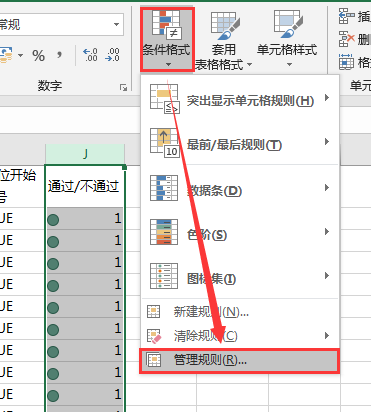Apply comma style number format
The height and width of the screenshot is (412, 371).
(59, 54)
